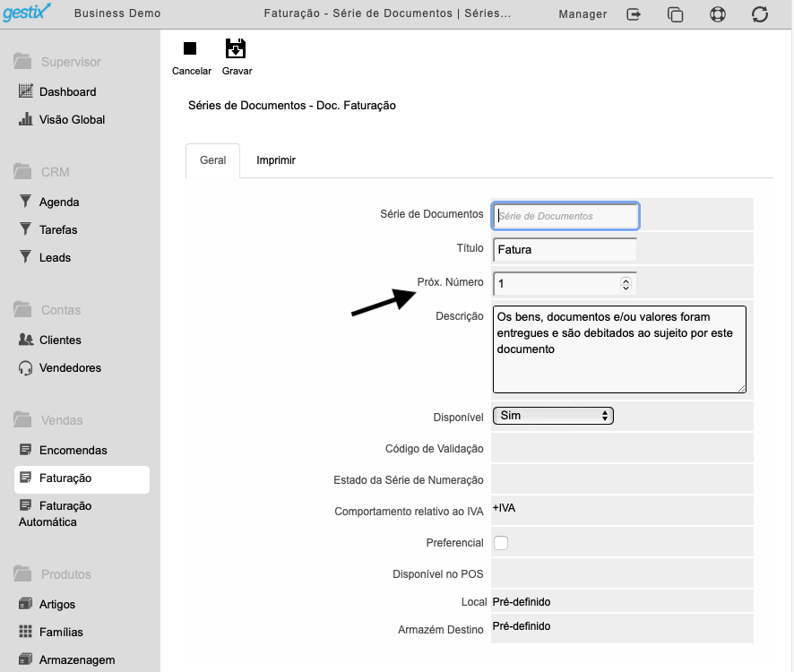Click the refresh icon in header
The image size is (794, 672).
point(760,14)
